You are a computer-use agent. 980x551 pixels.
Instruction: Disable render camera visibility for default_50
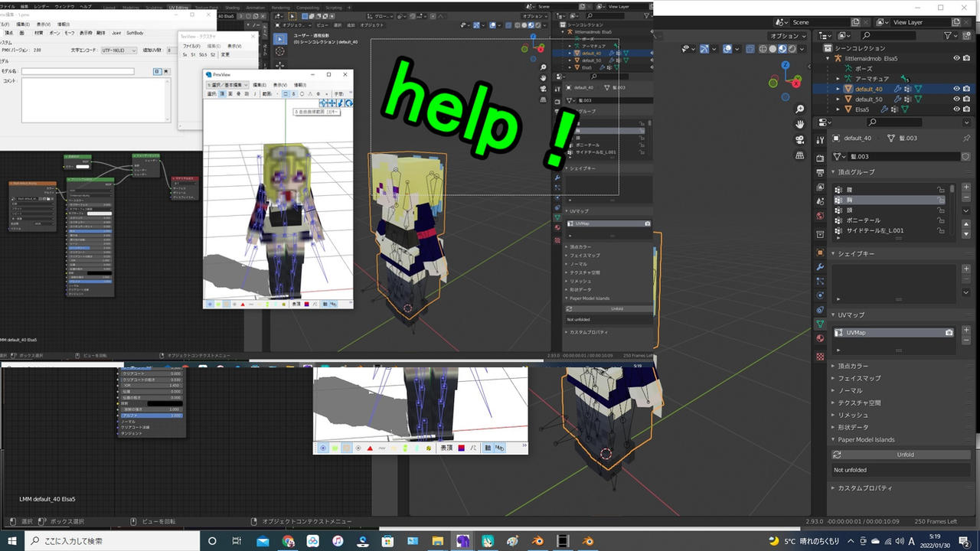966,99
